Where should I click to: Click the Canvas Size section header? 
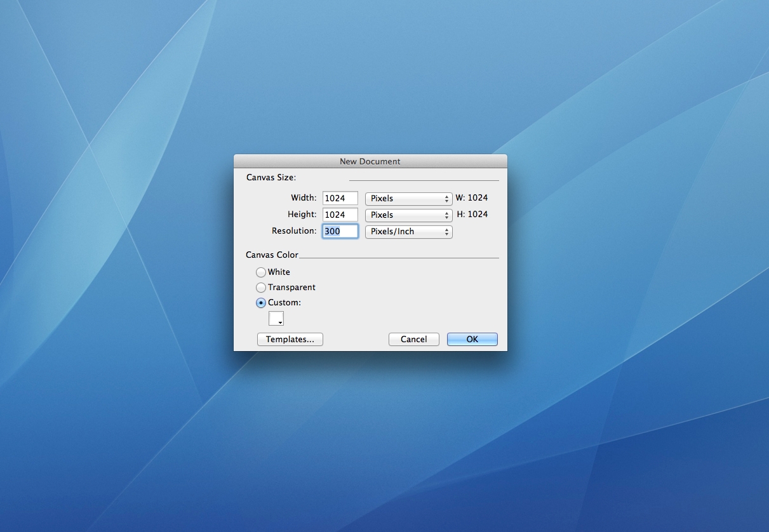click(x=271, y=177)
